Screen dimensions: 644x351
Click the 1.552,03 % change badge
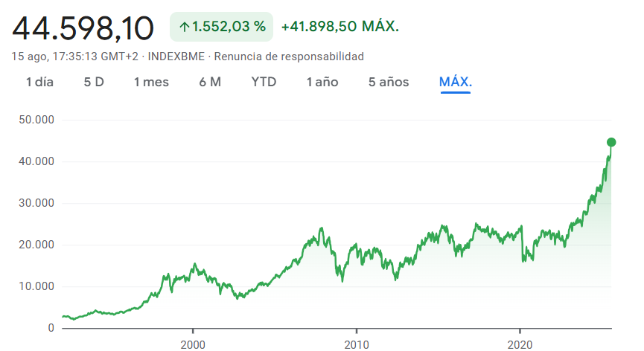tap(222, 27)
